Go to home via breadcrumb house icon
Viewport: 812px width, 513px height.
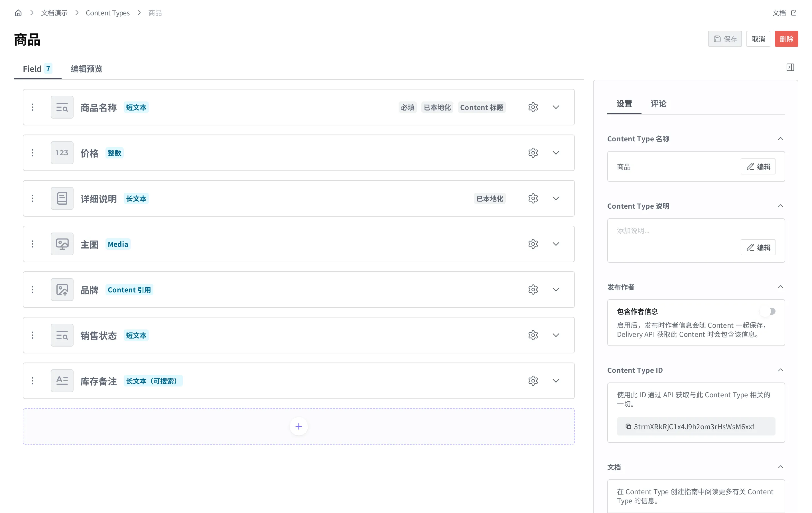18,13
